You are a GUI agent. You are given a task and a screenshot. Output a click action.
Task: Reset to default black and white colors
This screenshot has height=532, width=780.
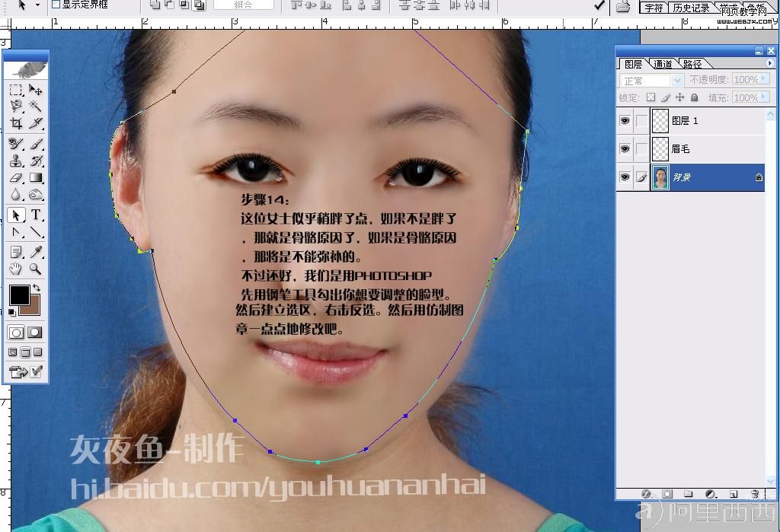point(11,312)
